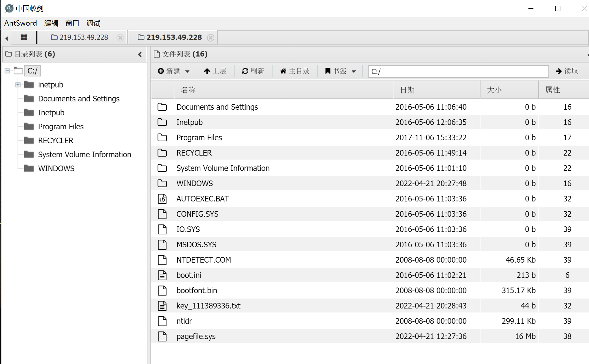Click the path input field C:/
589x364 pixels.
click(458, 71)
